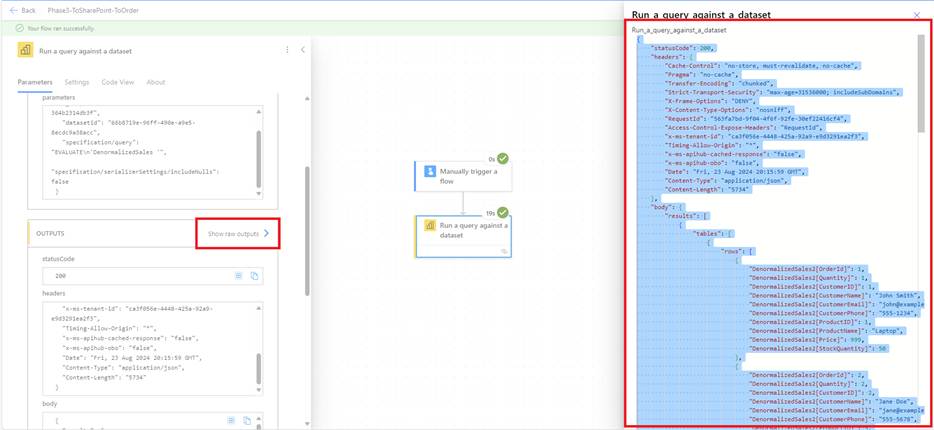
Task: Switch to the Settings tab
Action: tap(77, 82)
